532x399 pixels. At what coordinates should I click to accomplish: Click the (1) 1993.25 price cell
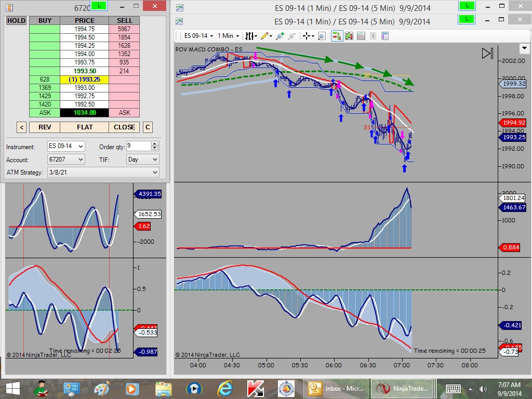tap(85, 79)
